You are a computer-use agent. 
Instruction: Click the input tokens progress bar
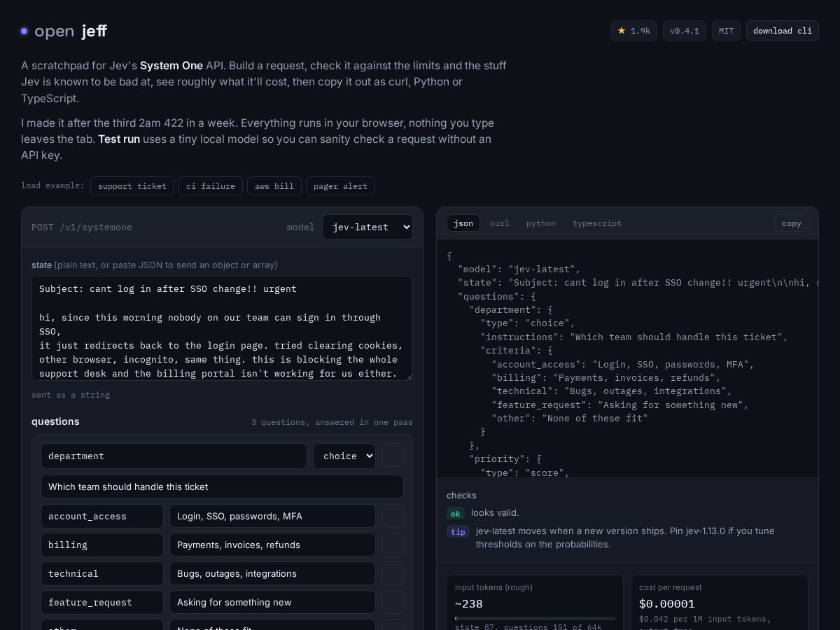535,618
